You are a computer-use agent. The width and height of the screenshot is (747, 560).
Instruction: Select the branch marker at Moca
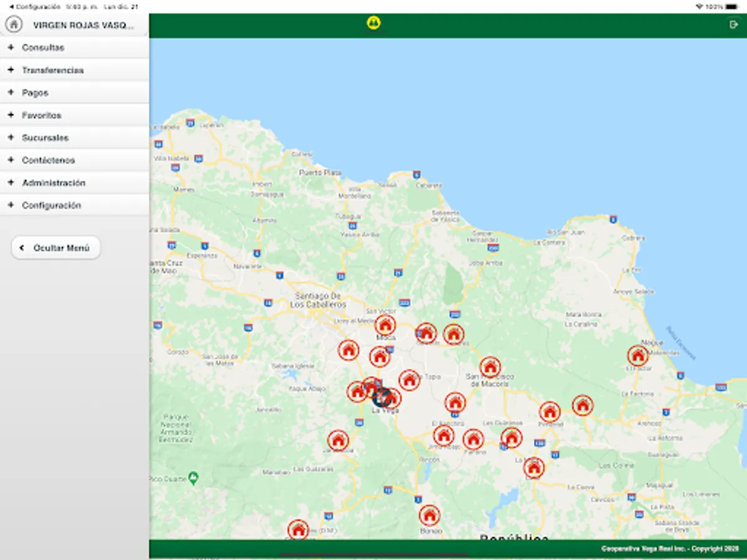385,325
